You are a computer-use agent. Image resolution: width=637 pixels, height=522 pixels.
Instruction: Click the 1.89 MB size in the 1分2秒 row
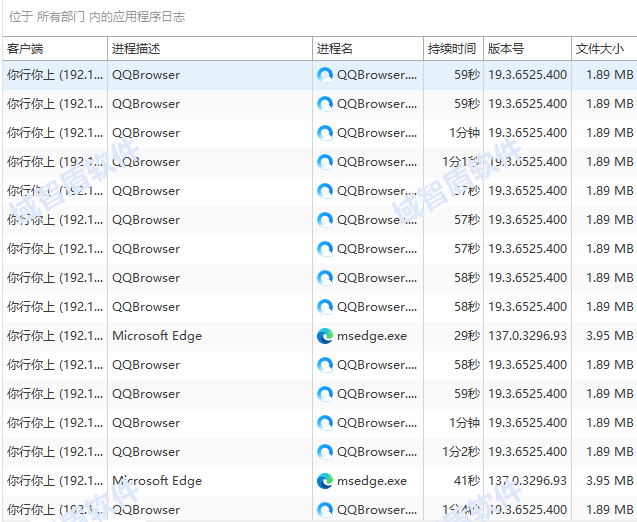click(x=609, y=452)
